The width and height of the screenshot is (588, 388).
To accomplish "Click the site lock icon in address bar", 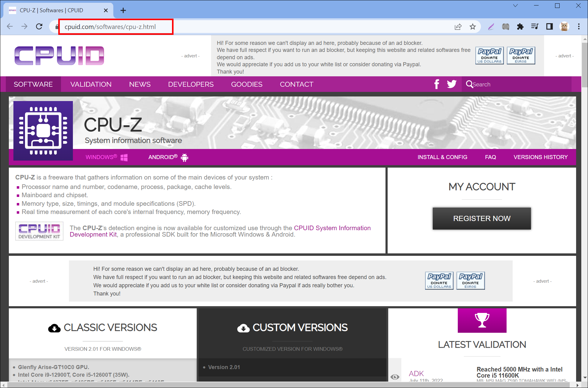I will tap(57, 27).
